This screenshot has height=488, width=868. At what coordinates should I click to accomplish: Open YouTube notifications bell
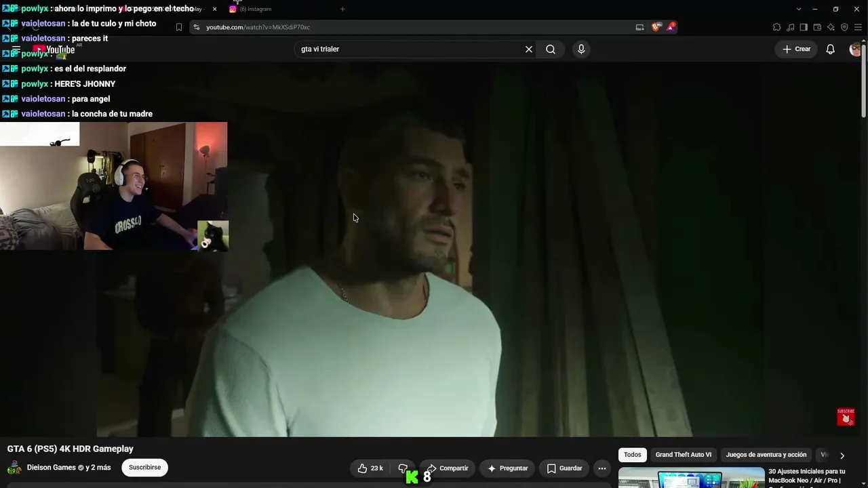(x=830, y=49)
